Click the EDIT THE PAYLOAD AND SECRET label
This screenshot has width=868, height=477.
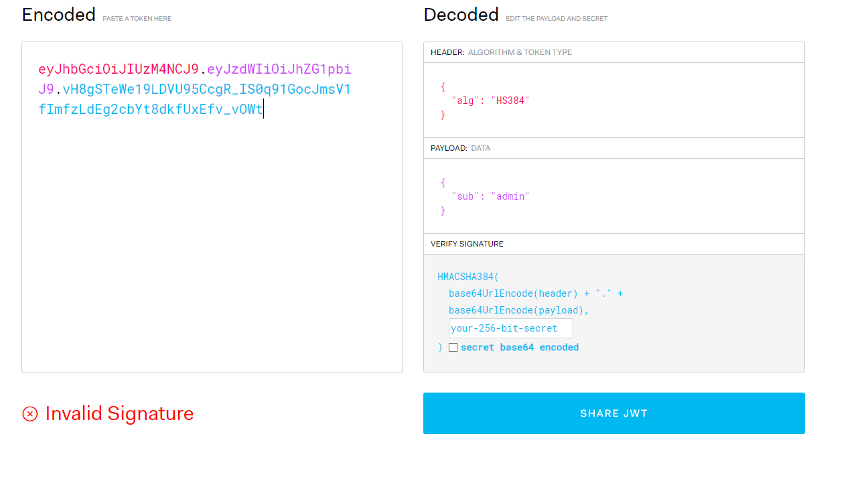point(557,18)
